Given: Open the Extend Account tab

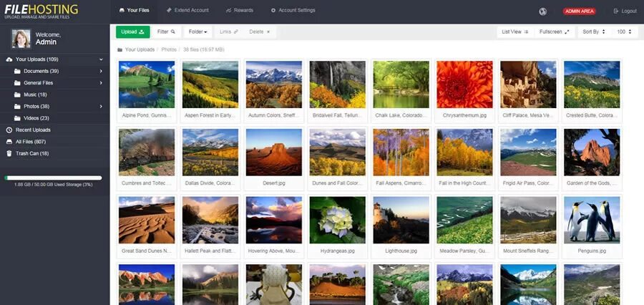Looking at the screenshot, I should 187,11.
